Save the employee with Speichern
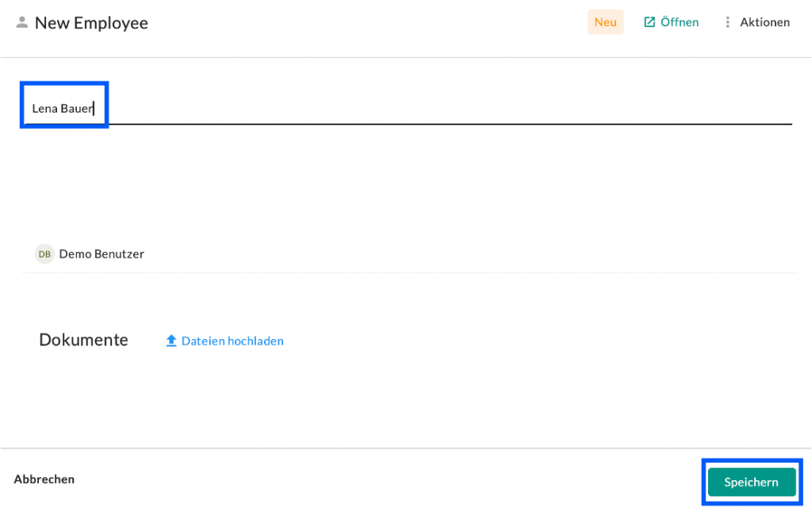Screen dimensions: 812x519 click(751, 482)
